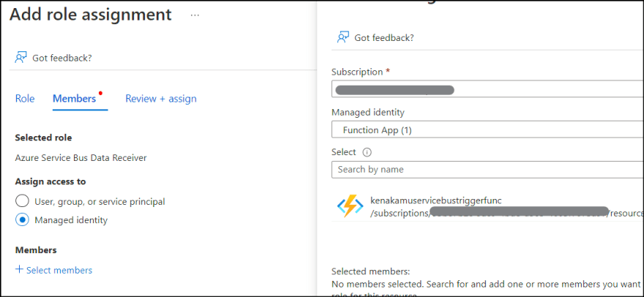Choose the Managed identity radio button

[22, 219]
